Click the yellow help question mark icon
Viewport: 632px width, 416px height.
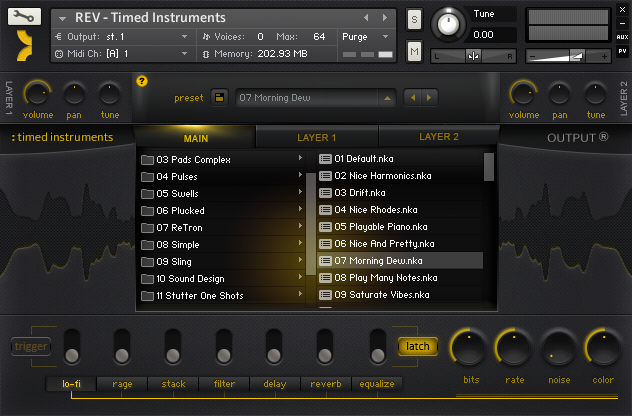coord(141,81)
